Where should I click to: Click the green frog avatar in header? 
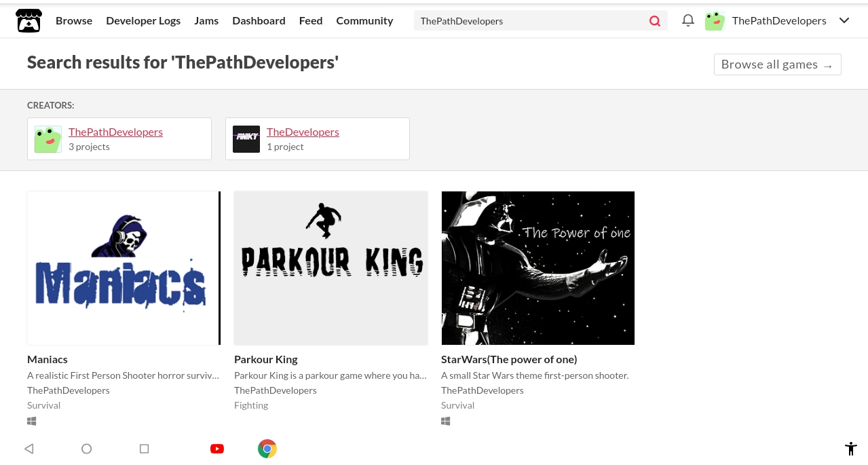click(x=715, y=21)
